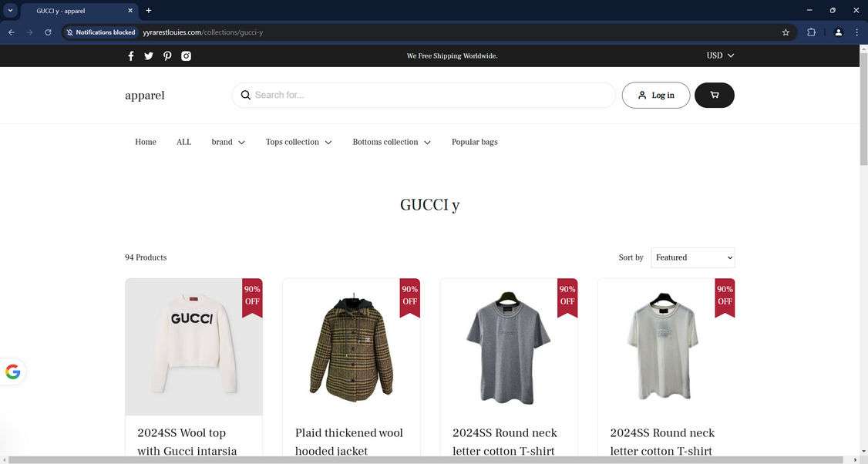This screenshot has height=464, width=868.
Task: Go back to previous page
Action: coord(12,32)
